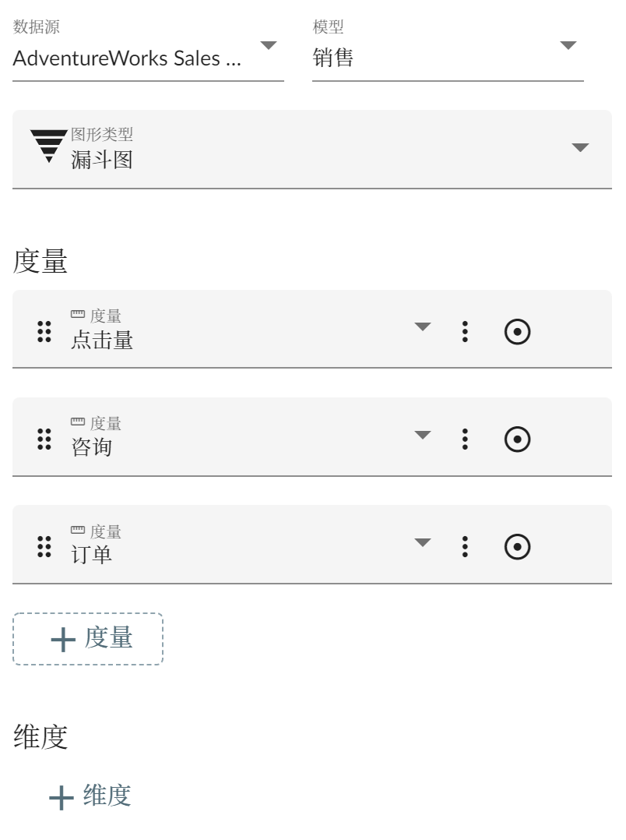Toggle the radio button on 订单 row

[x=517, y=547]
